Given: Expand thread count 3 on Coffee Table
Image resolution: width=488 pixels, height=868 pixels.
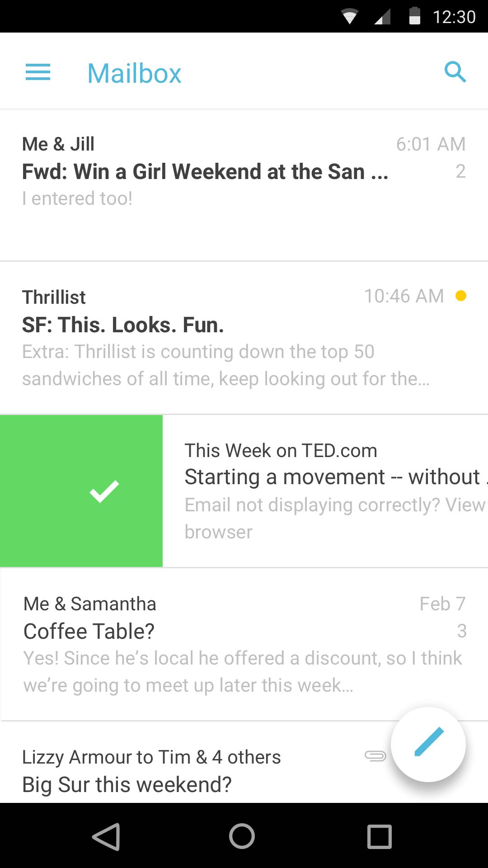Looking at the screenshot, I should click(461, 631).
